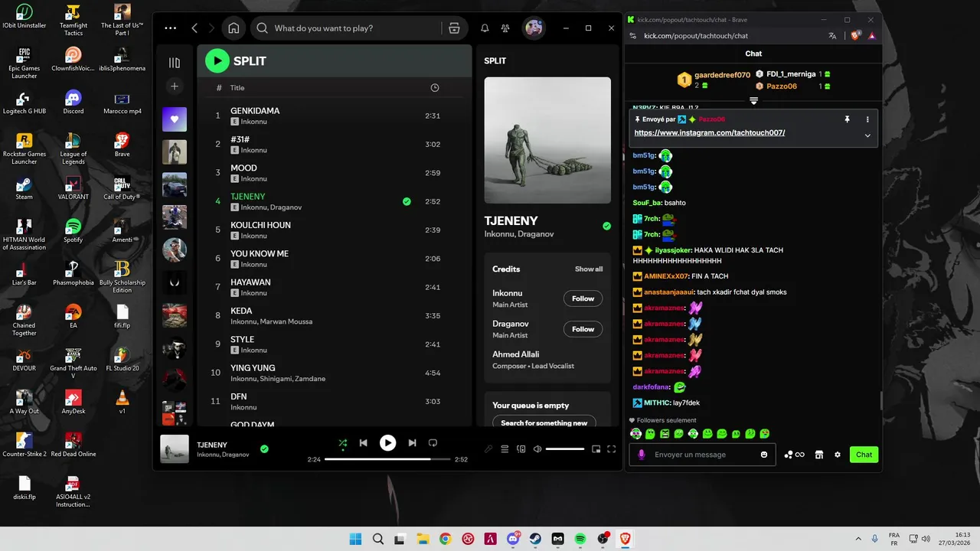Click the Envoyer un message input
The image size is (980, 551).
[701, 455]
